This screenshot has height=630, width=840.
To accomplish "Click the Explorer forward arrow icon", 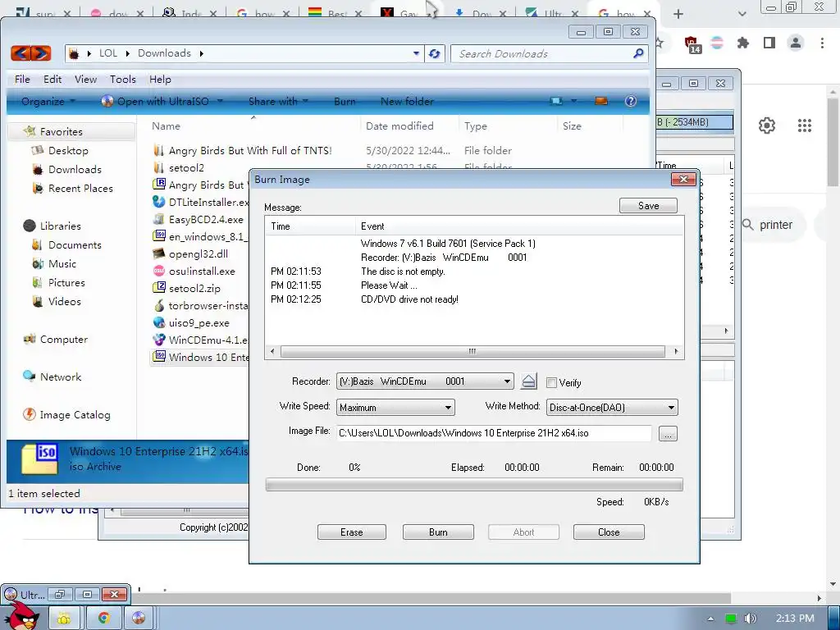I will [41, 53].
